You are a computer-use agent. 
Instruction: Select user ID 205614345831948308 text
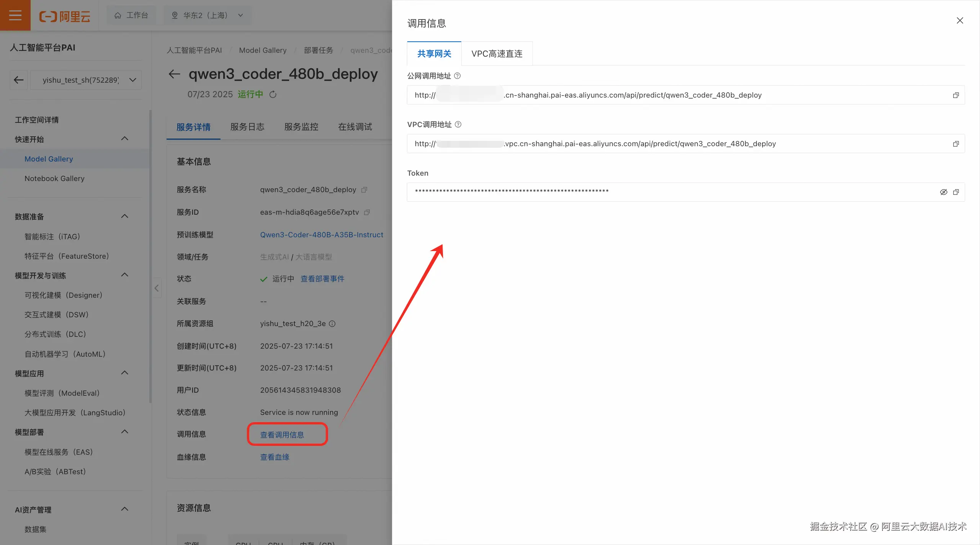[x=301, y=390]
